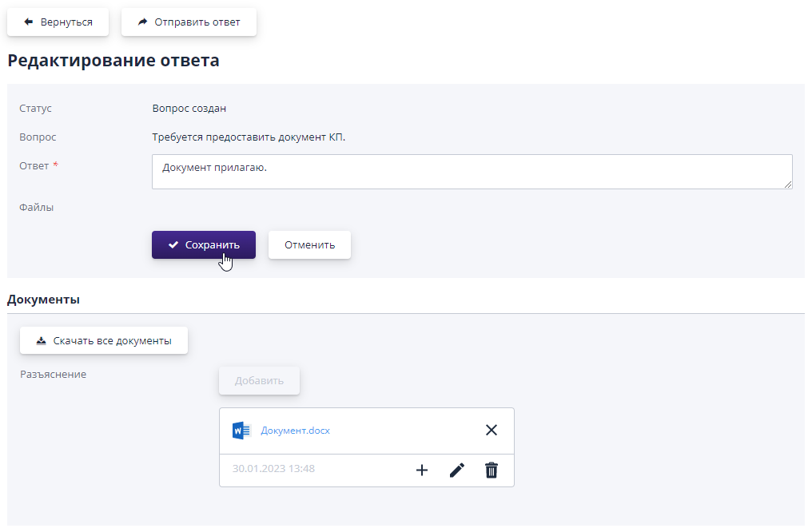
Task: Edit the document with the pencil icon
Action: (x=456, y=470)
